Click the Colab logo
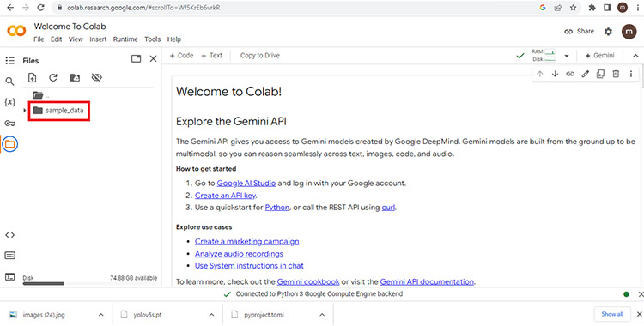644x326 pixels. click(16, 30)
